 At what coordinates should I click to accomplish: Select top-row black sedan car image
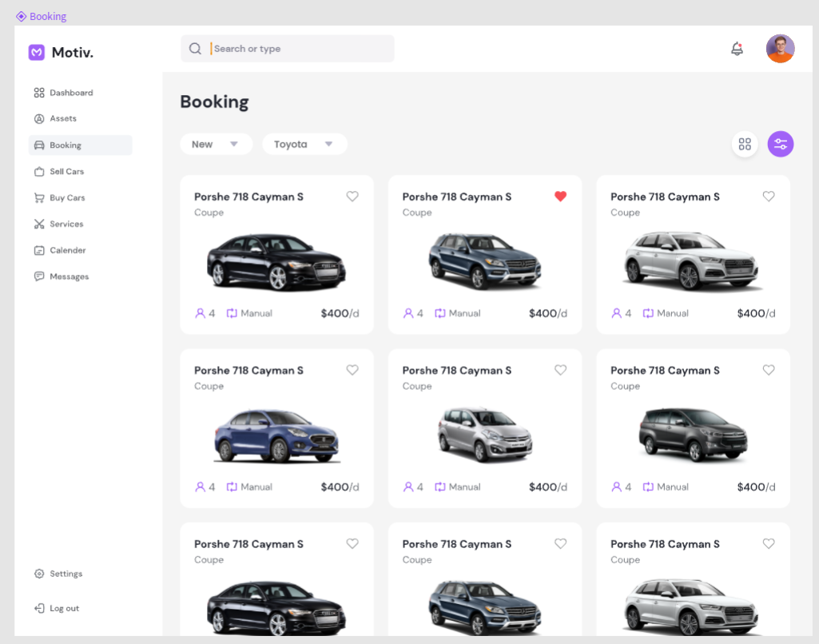click(276, 261)
